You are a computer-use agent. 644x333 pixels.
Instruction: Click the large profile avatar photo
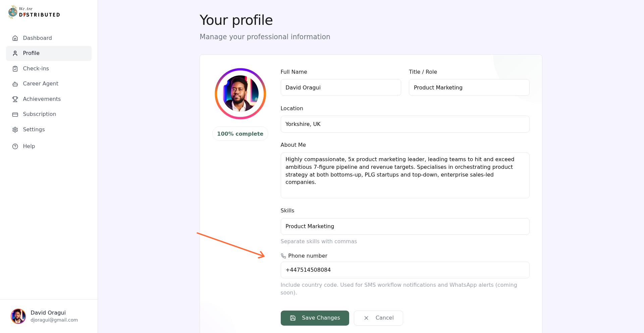[240, 93]
